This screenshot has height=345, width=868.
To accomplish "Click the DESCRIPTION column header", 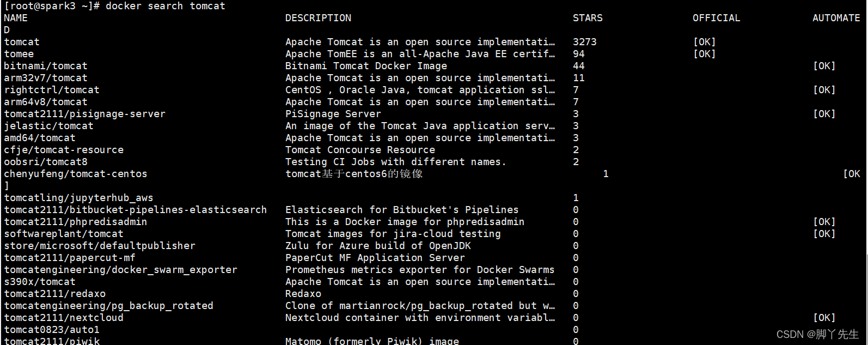I will [318, 18].
